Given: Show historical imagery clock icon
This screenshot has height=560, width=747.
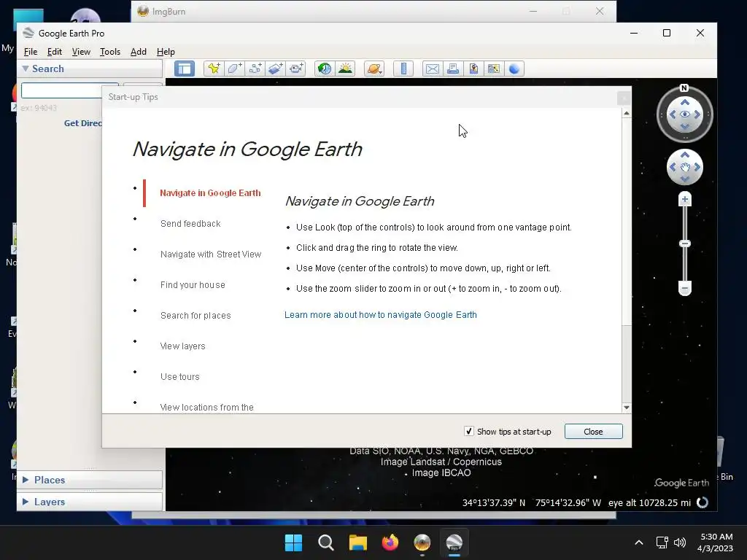Looking at the screenshot, I should (x=325, y=69).
